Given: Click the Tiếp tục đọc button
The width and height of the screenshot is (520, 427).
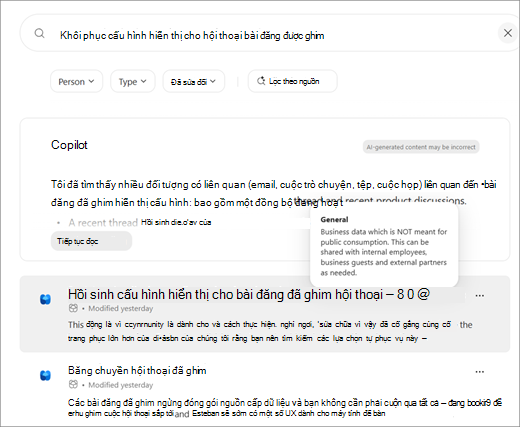Looking at the screenshot, I should tap(91, 241).
